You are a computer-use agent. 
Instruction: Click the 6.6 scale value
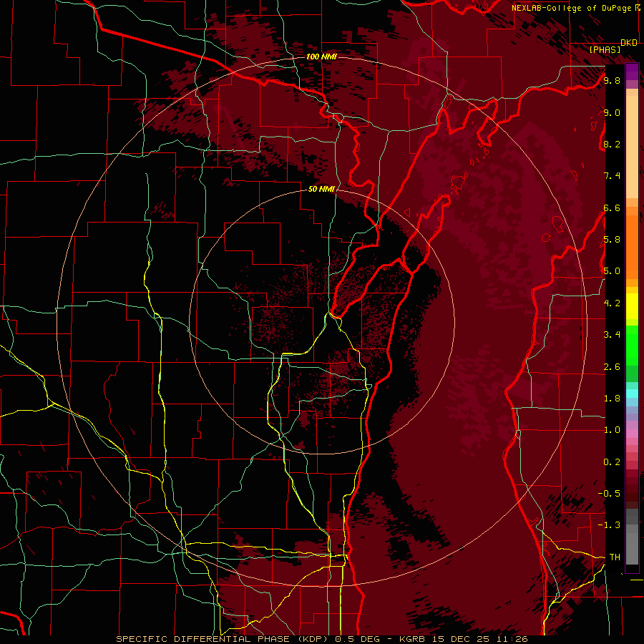point(612,208)
